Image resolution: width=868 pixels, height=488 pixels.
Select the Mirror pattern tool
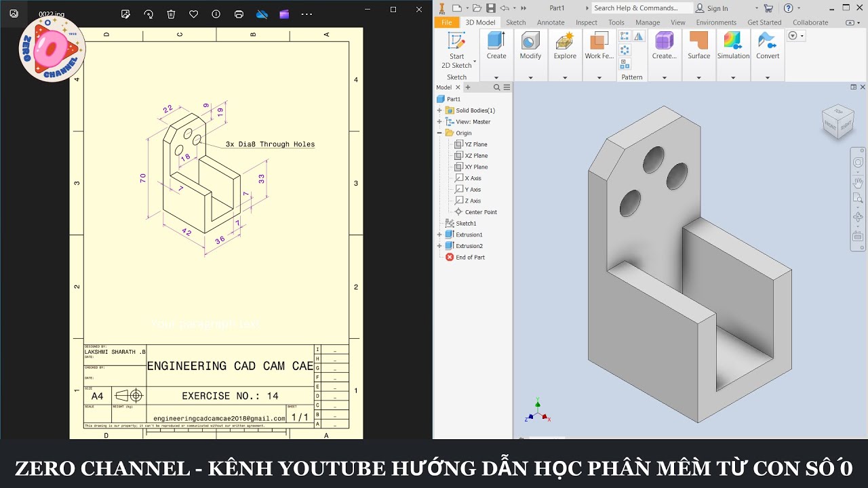coord(639,37)
